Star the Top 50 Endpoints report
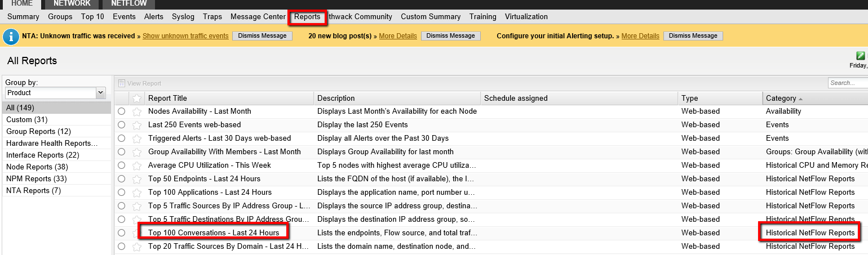 136,179
